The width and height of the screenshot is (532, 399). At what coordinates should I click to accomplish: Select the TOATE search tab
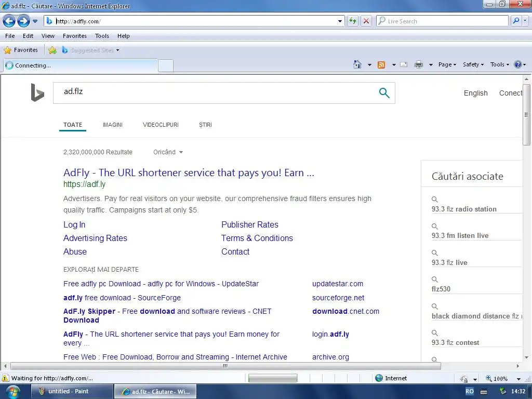click(73, 125)
